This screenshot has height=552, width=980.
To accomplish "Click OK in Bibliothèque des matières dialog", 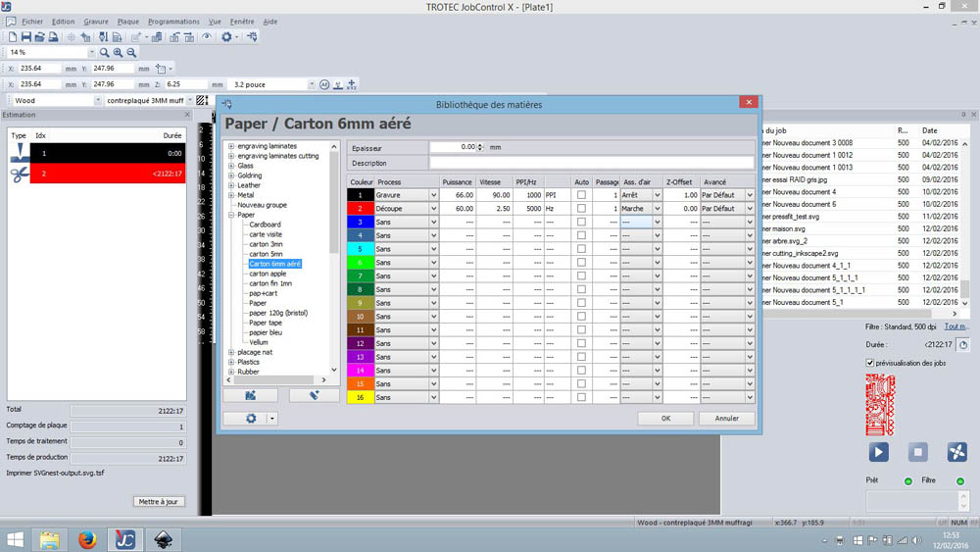I will point(665,419).
